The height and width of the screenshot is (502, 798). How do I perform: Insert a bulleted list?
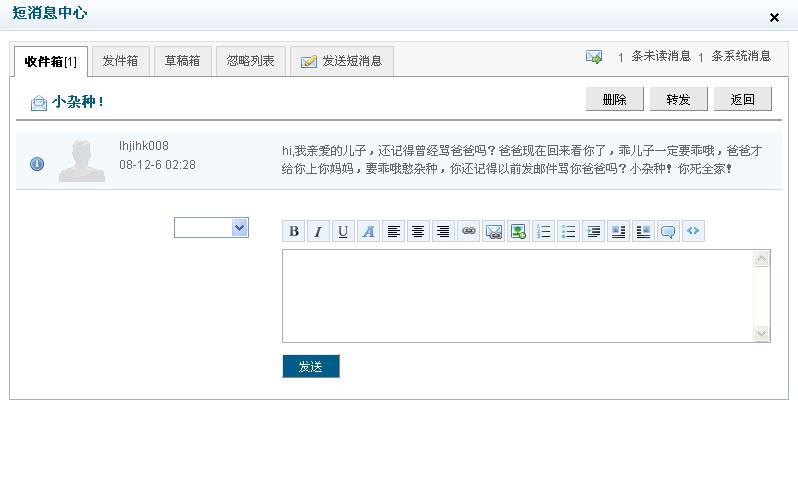pos(569,232)
